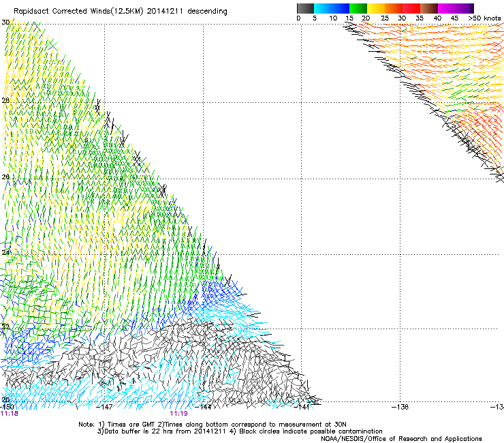
Task: Click the purple '11:19' time label
Action: pyautogui.click(x=178, y=414)
